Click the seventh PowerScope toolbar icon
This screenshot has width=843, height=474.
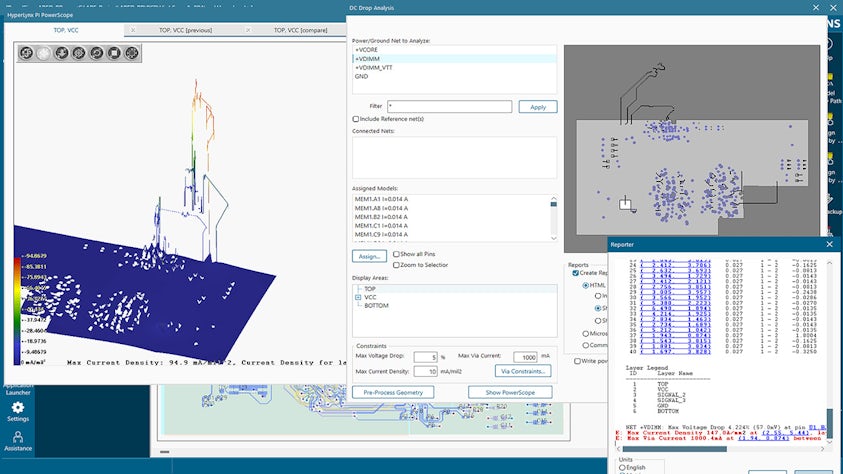point(132,53)
